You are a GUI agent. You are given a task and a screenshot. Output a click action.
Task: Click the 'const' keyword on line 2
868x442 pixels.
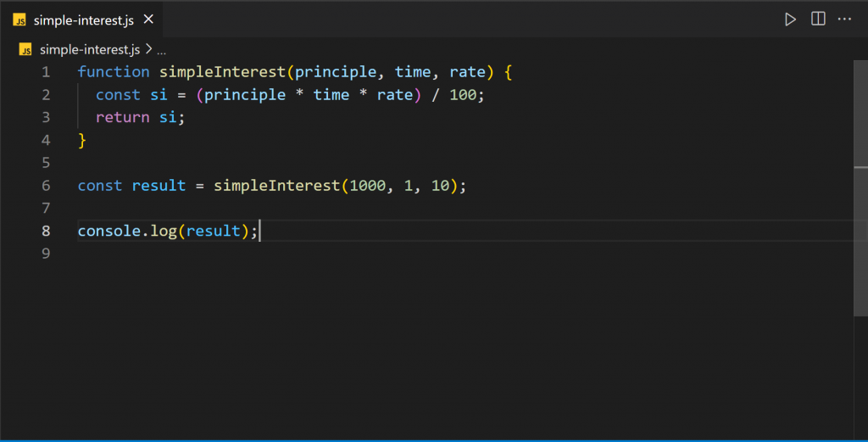[118, 95]
